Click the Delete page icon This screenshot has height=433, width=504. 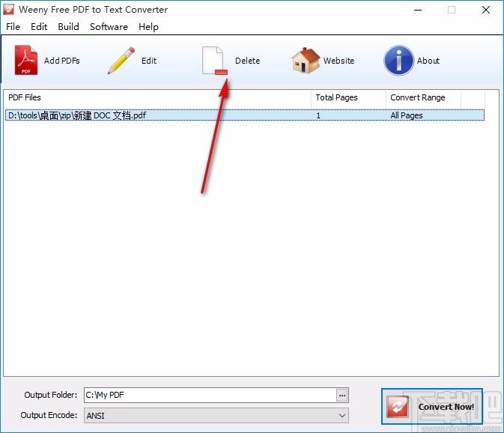tap(215, 61)
